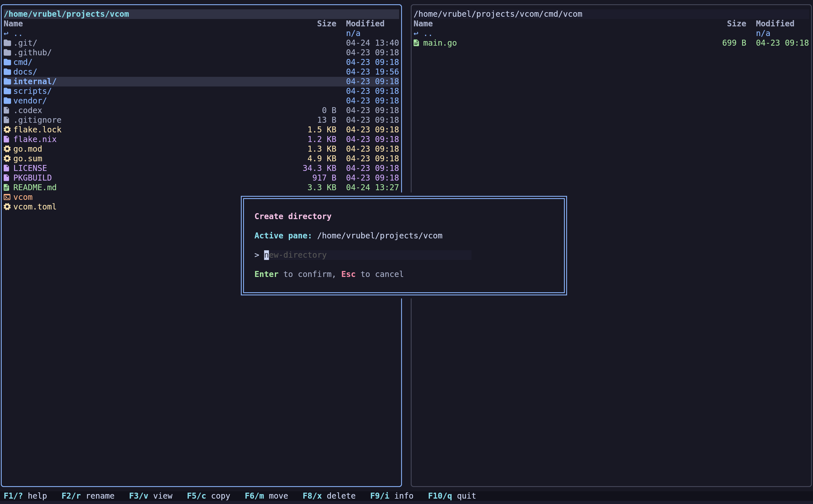This screenshot has width=813, height=504.
Task: Click the vcom.toml gear icon
Action: pyautogui.click(x=7, y=207)
